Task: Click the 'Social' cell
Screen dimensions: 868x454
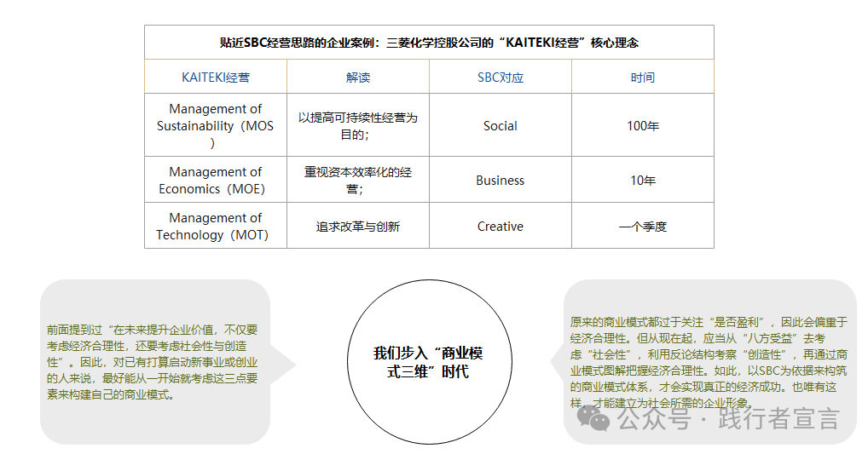Action: coord(501,125)
